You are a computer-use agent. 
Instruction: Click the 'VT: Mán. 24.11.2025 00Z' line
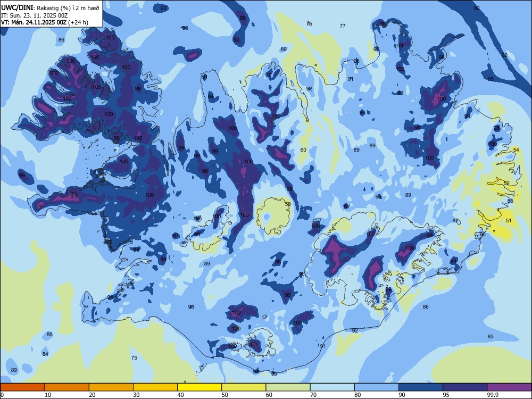(x=34, y=22)
